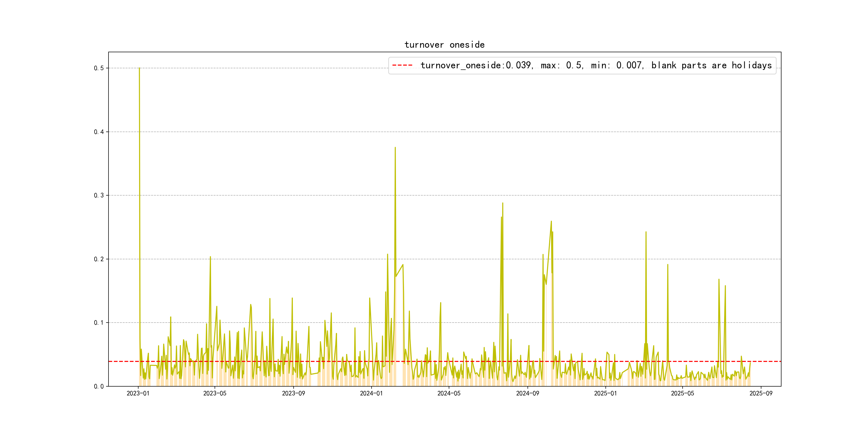This screenshot has width=868, height=434.
Task: Click the peak of the 0.5 spike
Action: pyautogui.click(x=139, y=68)
